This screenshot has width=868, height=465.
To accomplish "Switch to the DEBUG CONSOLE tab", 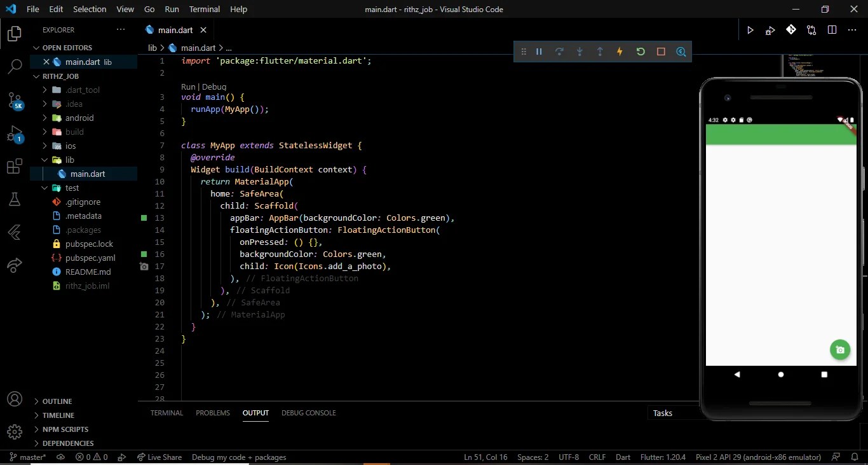I will pyautogui.click(x=308, y=413).
